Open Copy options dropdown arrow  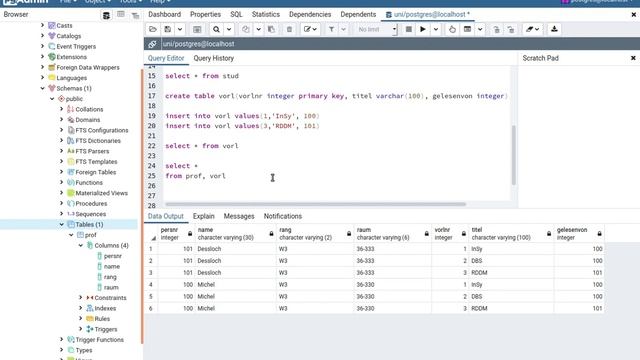[258, 29]
